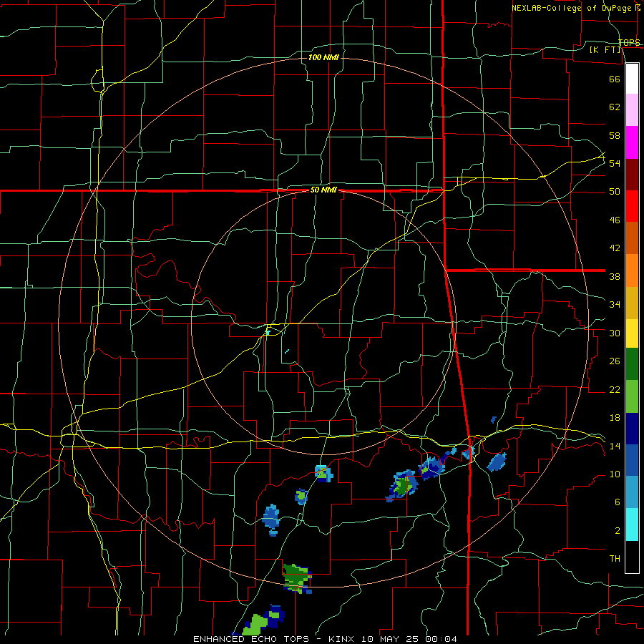Click the [K FT] units label
This screenshot has width=644, height=644.
[x=605, y=49]
